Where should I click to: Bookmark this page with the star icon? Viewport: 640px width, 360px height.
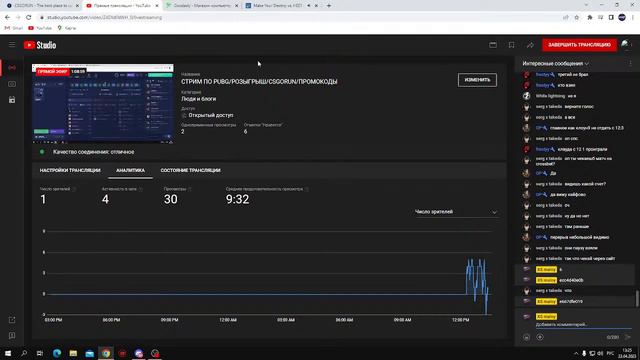[x=576, y=18]
